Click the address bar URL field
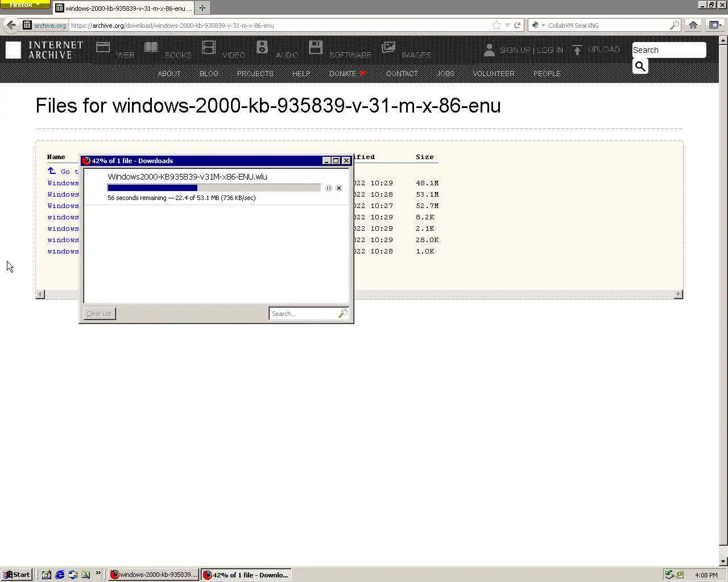The image size is (728, 582). (280, 25)
